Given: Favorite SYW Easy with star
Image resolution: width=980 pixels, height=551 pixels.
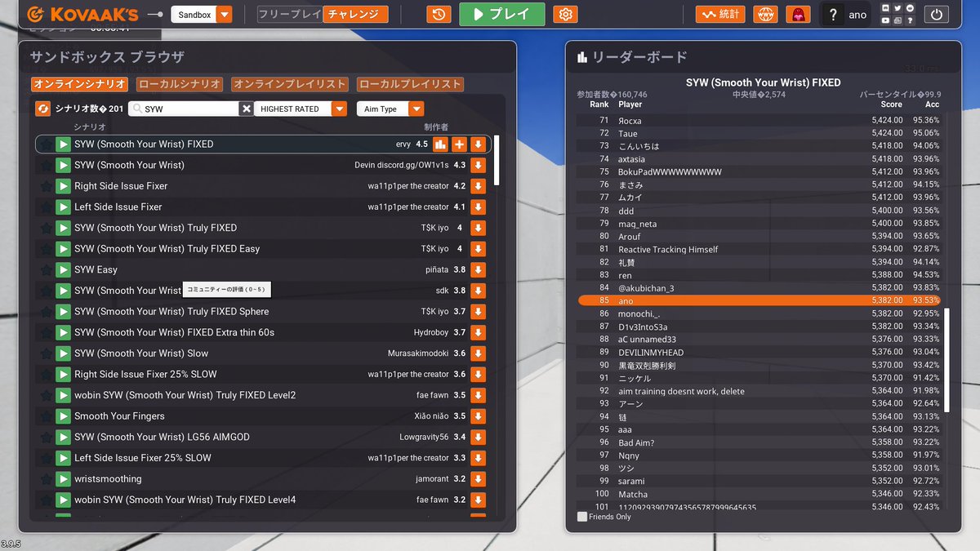Looking at the screenshot, I should click(46, 269).
